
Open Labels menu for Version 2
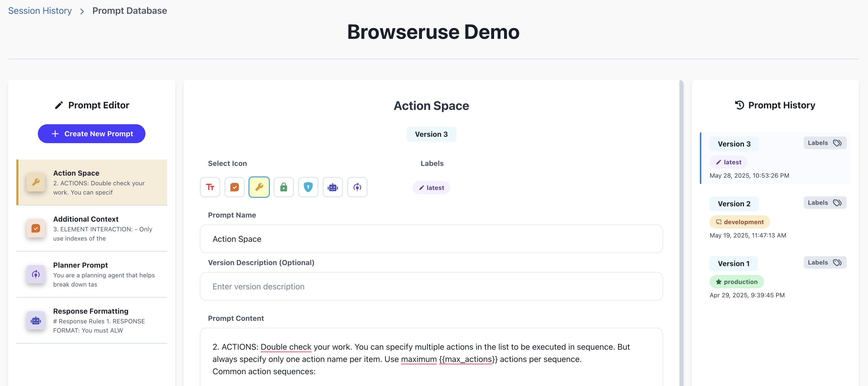(825, 203)
